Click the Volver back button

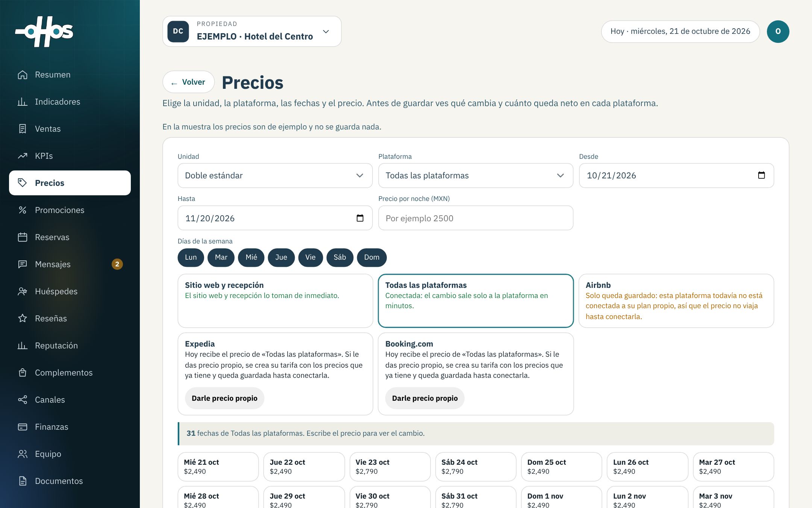pyautogui.click(x=188, y=82)
